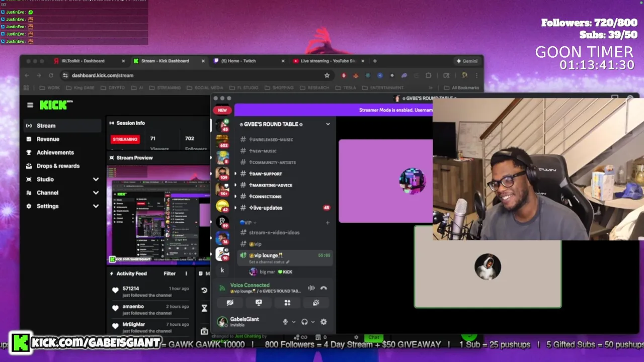This screenshot has width=644, height=362.
Task: Open Gemini in Chrome
Action: 466,61
